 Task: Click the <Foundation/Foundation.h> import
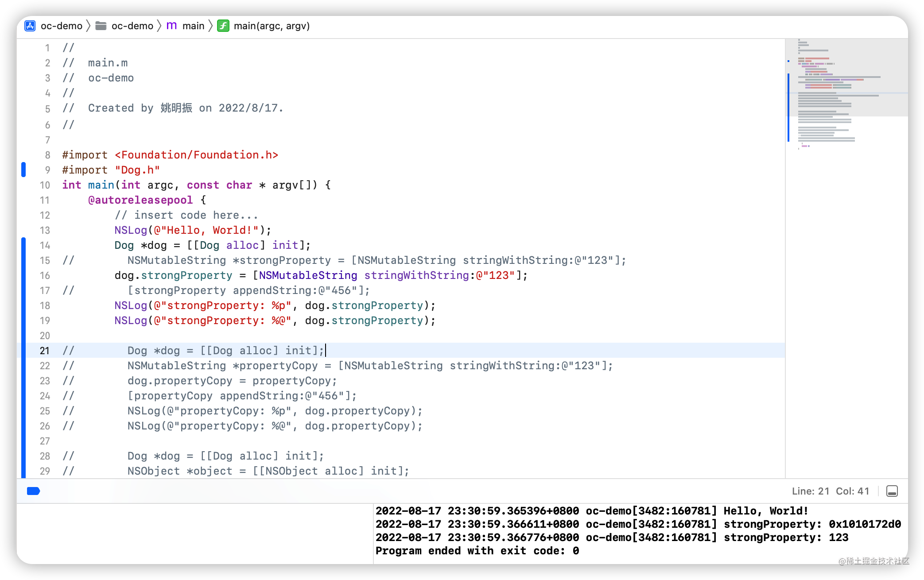coord(196,155)
